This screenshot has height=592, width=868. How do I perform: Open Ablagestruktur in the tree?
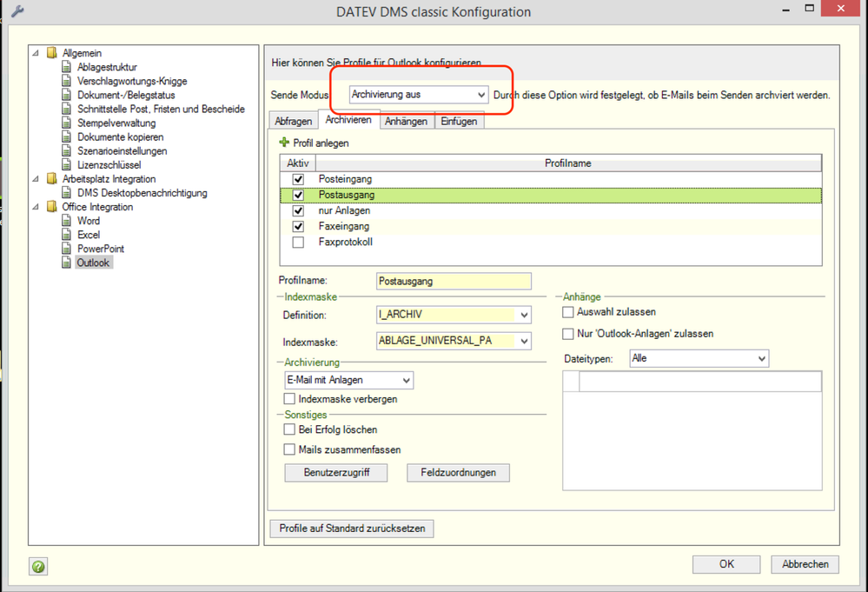107,67
